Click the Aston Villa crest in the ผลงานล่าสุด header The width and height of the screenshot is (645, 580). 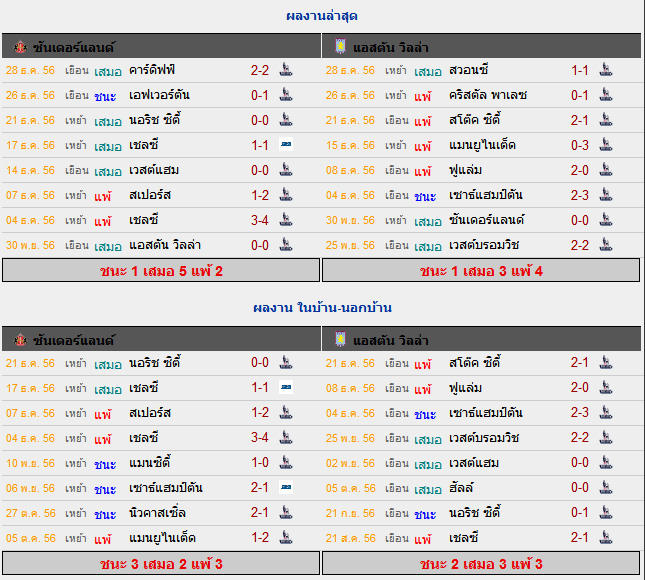click(340, 46)
